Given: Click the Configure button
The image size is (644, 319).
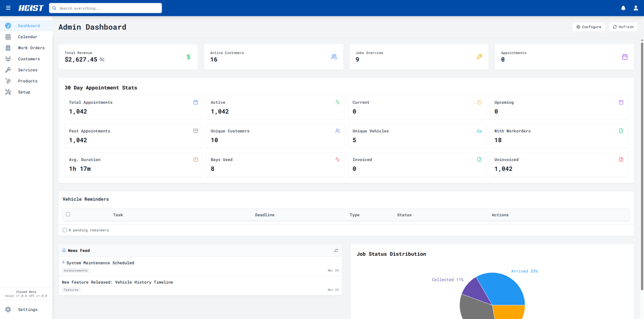Looking at the screenshot, I should click(588, 26).
